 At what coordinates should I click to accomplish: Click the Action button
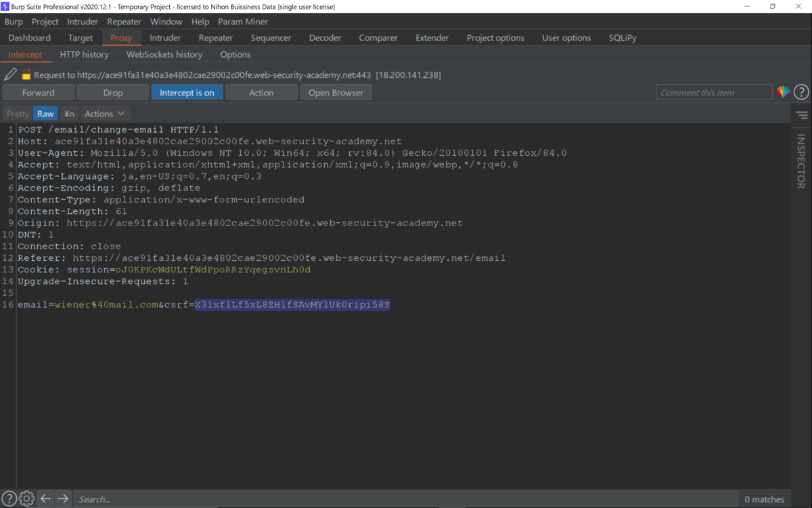(x=261, y=92)
